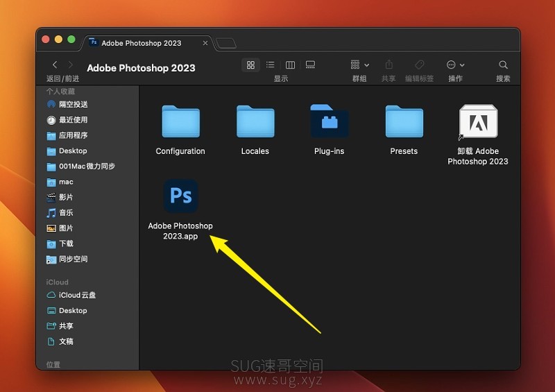This screenshot has height=392, width=555.
Task: Click the iCloud 云盘 cloud icon
Action: pyautogui.click(x=51, y=295)
